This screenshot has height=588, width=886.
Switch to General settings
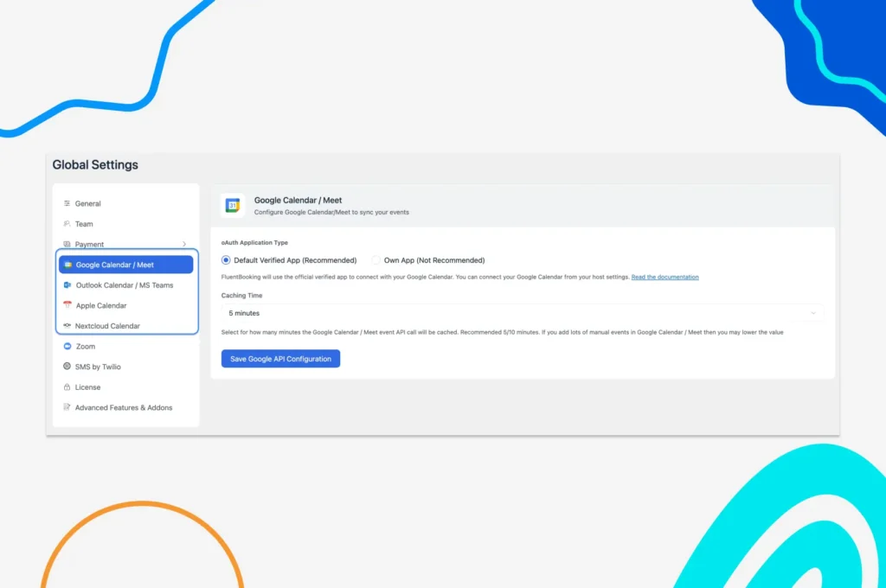coord(87,203)
